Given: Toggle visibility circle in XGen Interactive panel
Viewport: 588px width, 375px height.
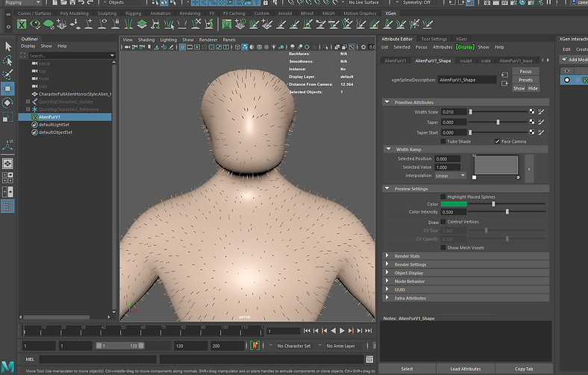Looking at the screenshot, I should pyautogui.click(x=566, y=80).
